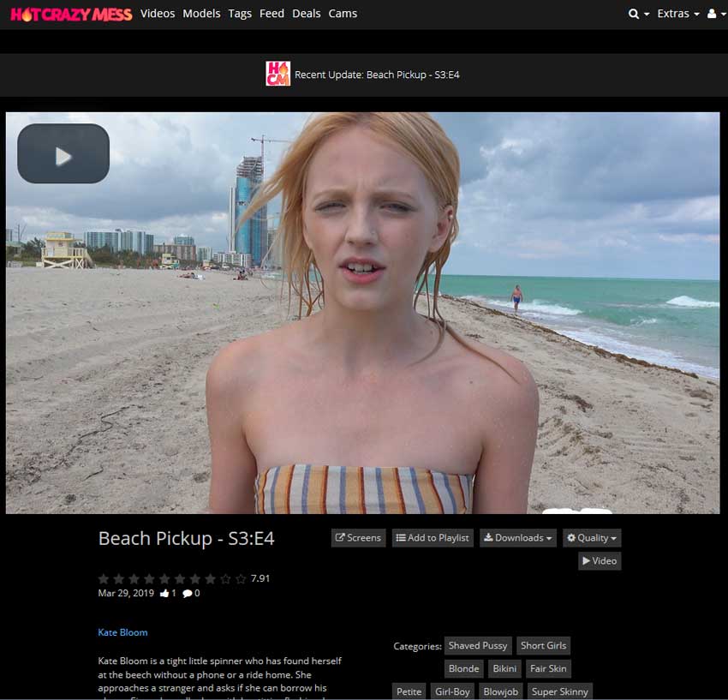The width and height of the screenshot is (728, 700).
Task: Open the Tags menu item
Action: point(240,14)
